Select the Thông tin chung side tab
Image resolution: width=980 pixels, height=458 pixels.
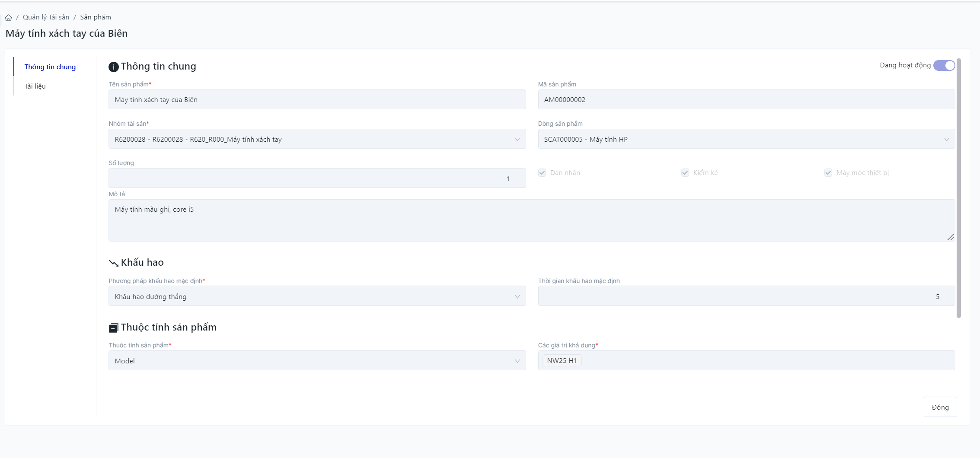pos(50,67)
